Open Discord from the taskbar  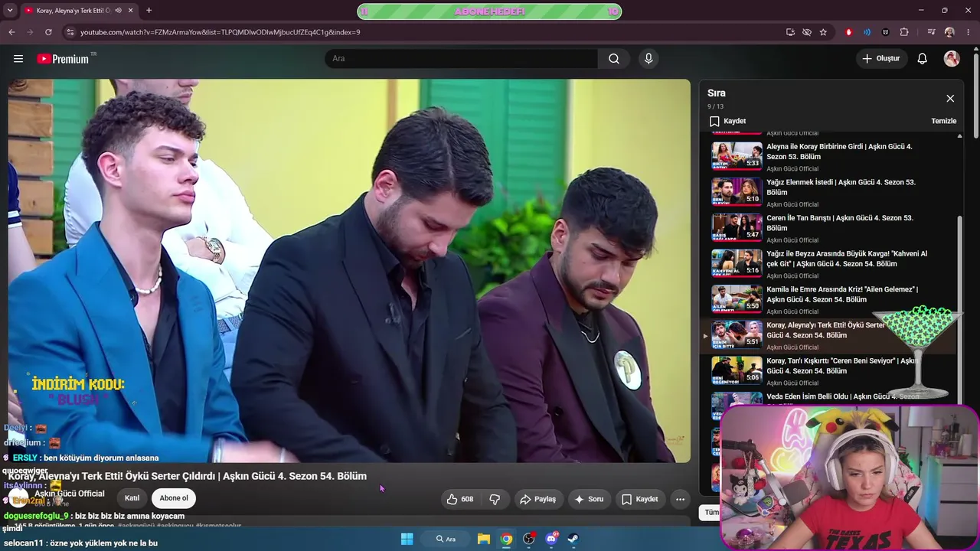pos(551,539)
